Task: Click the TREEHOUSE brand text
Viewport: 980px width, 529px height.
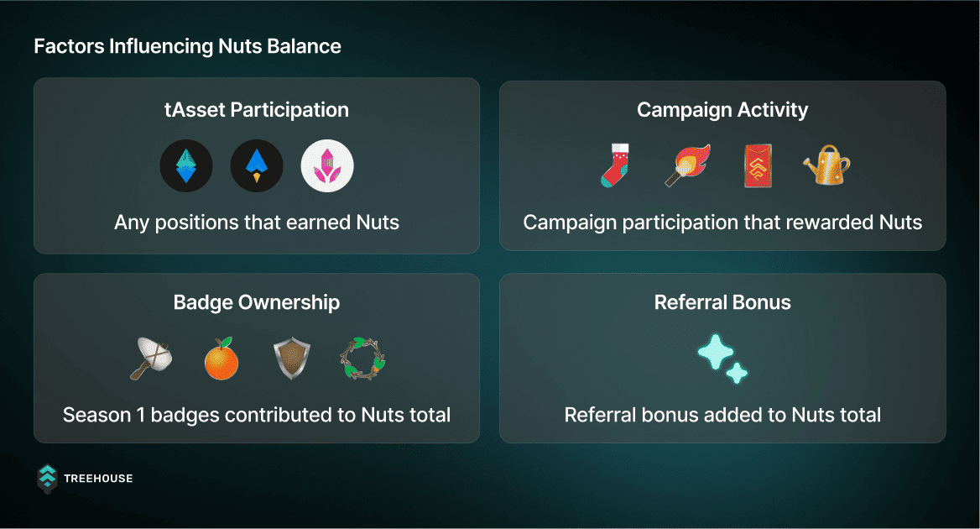Action: click(x=98, y=479)
